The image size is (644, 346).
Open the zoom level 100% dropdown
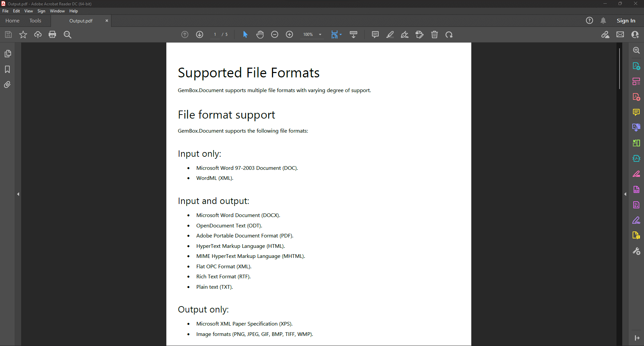tap(320, 34)
